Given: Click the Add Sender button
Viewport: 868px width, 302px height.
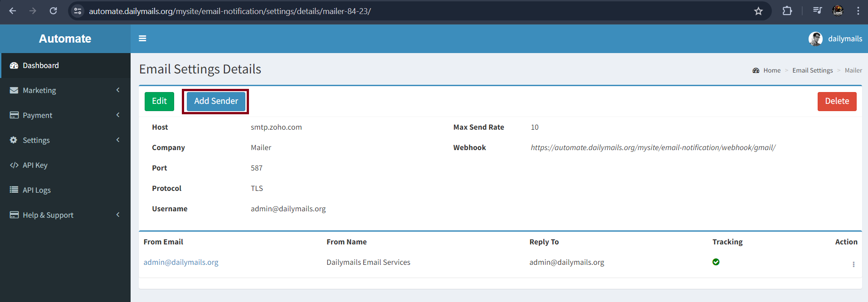Looking at the screenshot, I should [x=216, y=101].
